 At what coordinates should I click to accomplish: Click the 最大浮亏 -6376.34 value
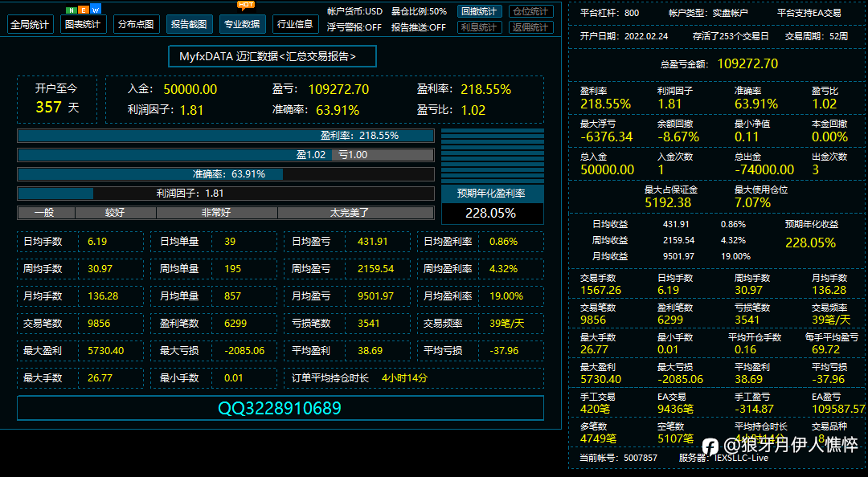(x=606, y=137)
